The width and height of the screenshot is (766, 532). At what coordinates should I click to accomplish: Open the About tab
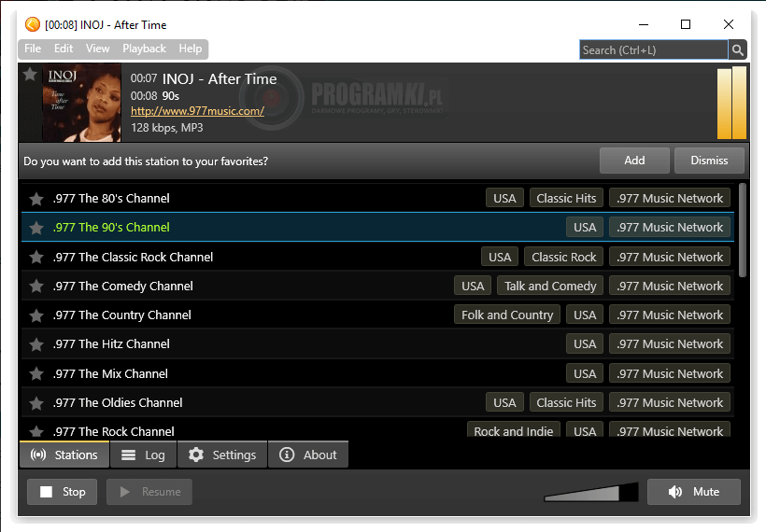pyautogui.click(x=308, y=455)
